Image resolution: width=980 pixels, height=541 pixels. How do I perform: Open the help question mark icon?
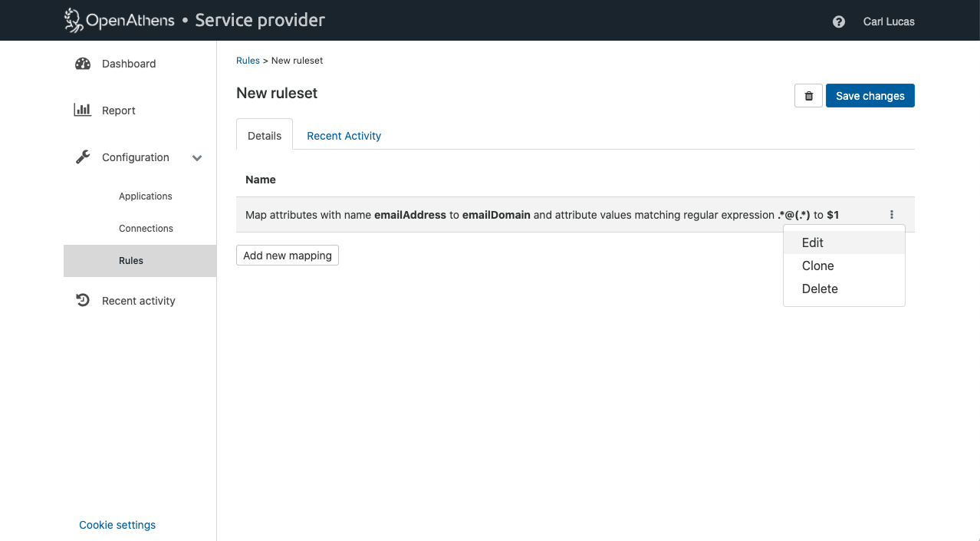click(x=838, y=21)
